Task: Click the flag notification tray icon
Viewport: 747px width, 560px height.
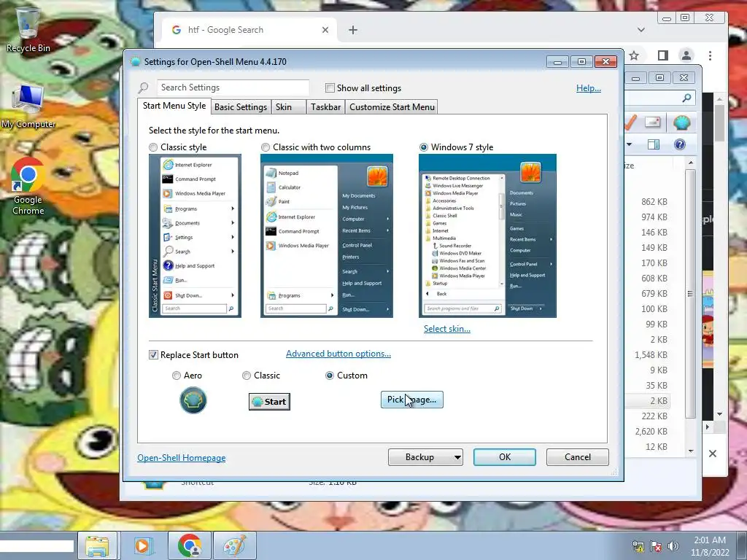Action: tap(656, 546)
